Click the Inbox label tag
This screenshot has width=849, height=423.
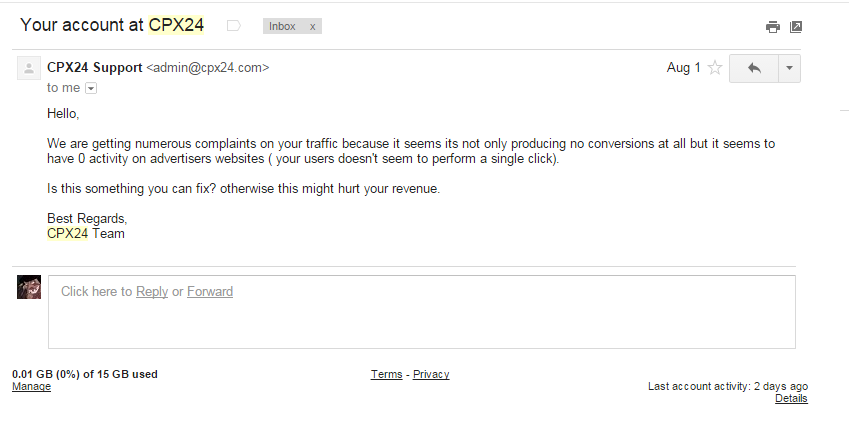point(283,27)
